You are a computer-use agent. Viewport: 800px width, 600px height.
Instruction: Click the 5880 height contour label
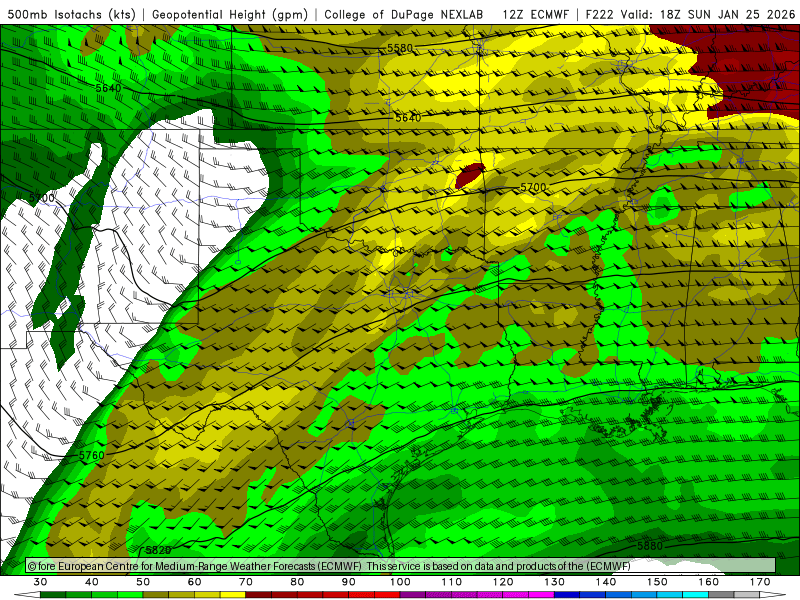(x=650, y=546)
